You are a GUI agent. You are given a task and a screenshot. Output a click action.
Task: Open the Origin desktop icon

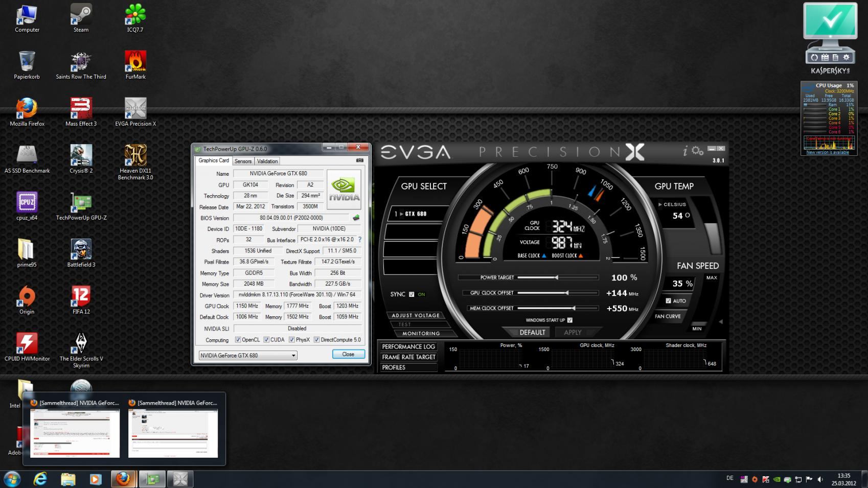pyautogui.click(x=27, y=300)
